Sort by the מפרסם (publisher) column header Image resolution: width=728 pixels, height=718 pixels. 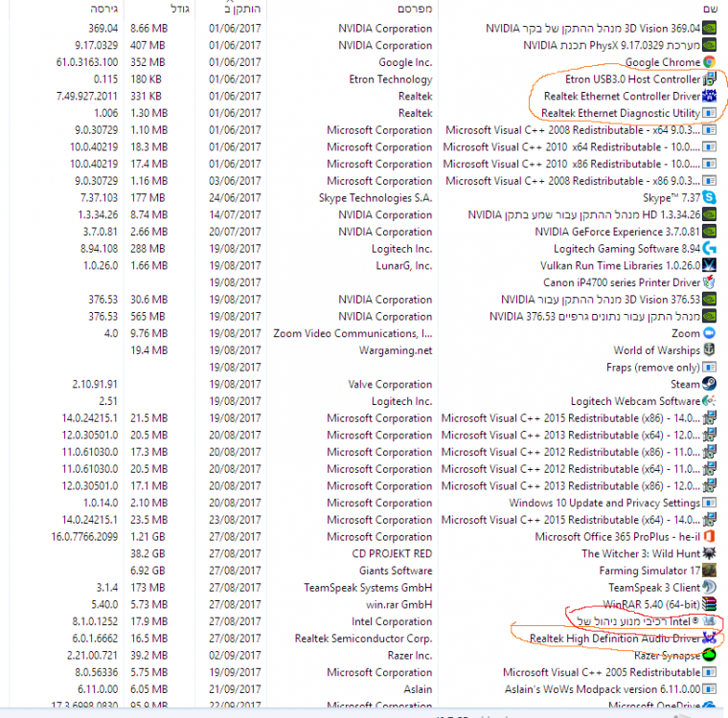coord(415,9)
